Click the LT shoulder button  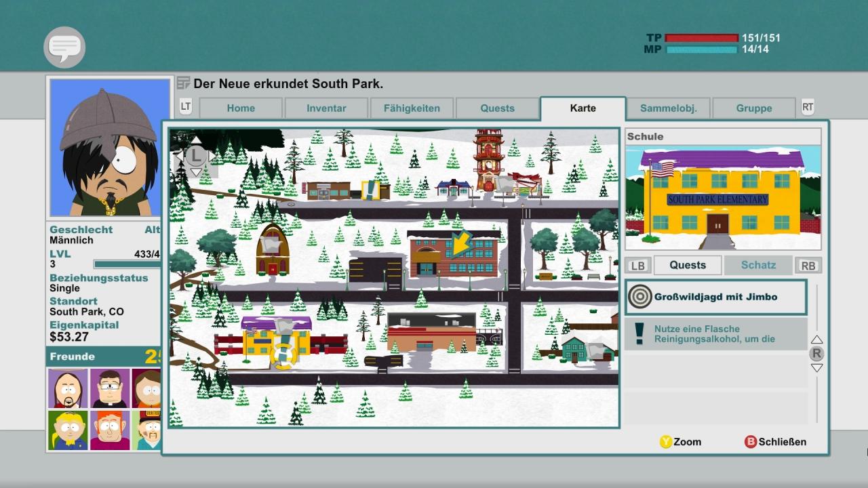186,106
